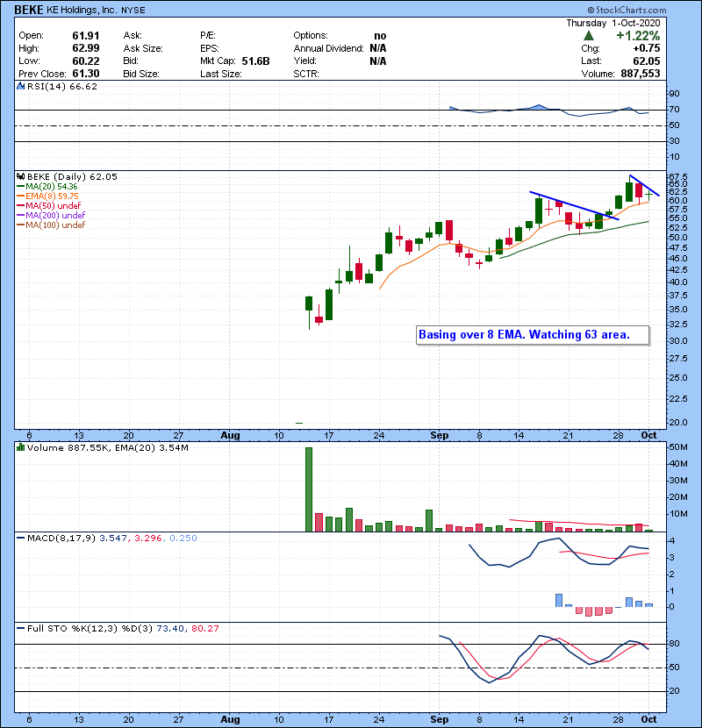
Task: Click the RSI 70 level axis label
Action: (674, 110)
